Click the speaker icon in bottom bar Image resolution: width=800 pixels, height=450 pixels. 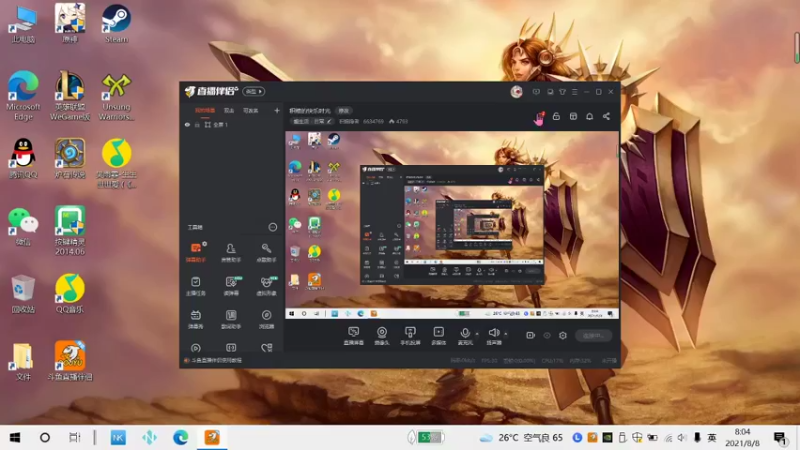tap(493, 333)
